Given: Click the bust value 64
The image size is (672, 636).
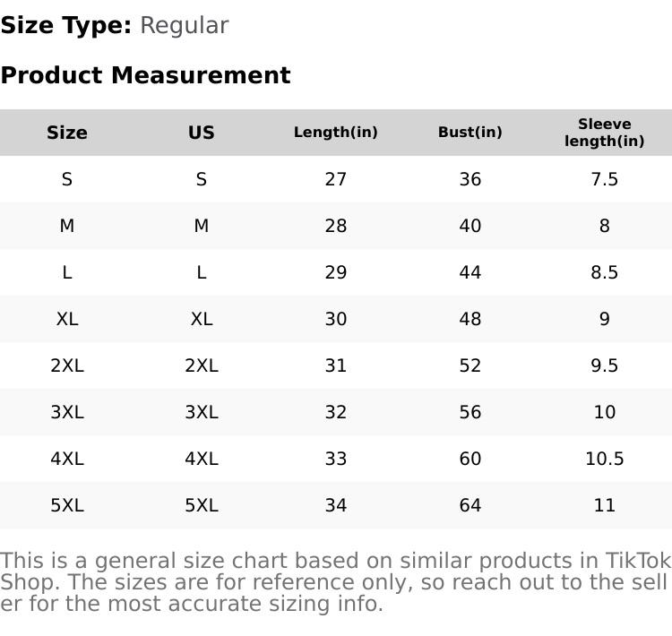Looking at the screenshot, I should pyautogui.click(x=470, y=505).
